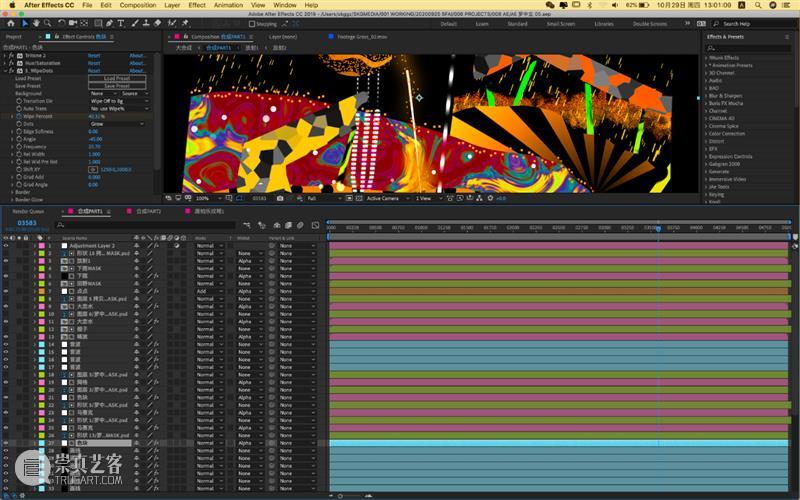
Task: Open the graph editor icon in the timeline
Action: (x=315, y=225)
